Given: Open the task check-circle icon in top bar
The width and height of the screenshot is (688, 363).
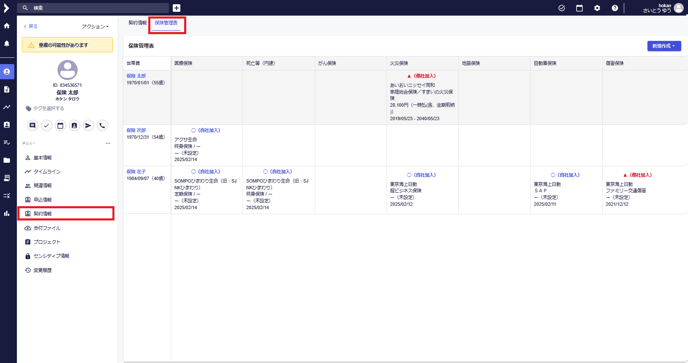Looking at the screenshot, I should 561,8.
